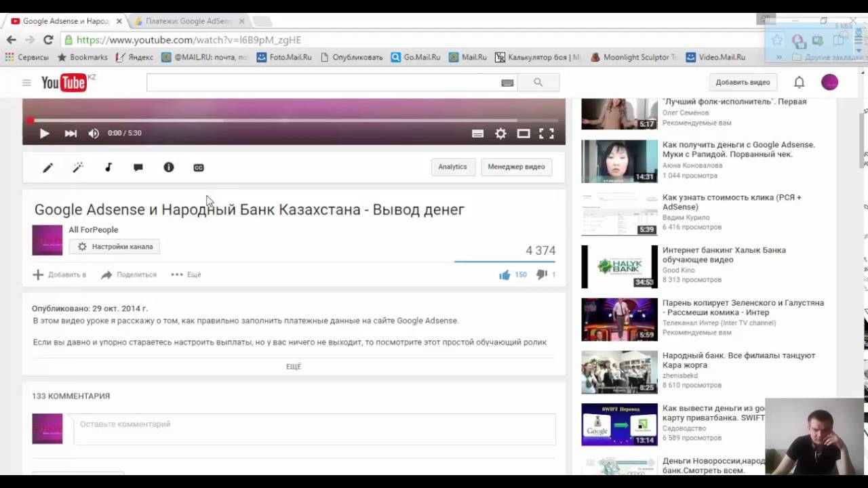868x488 pixels.
Task: Open Foto.Mail.Ru bookmark
Action: [x=284, y=58]
